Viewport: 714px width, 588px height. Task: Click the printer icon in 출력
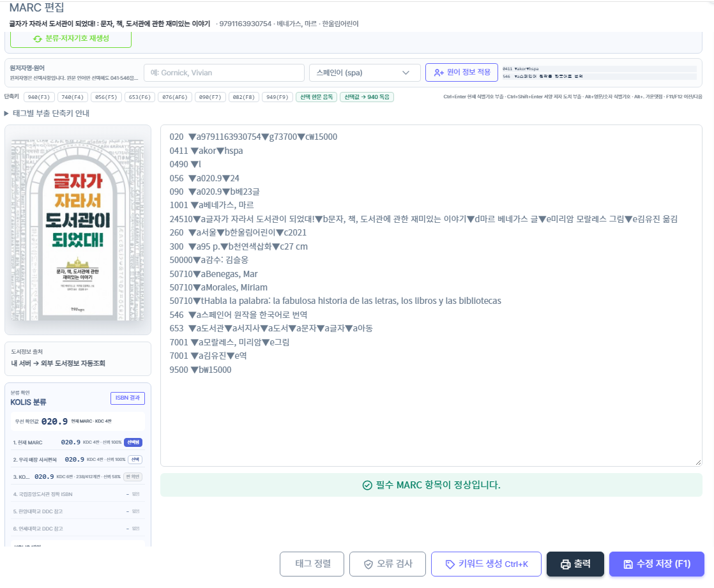[566, 564]
